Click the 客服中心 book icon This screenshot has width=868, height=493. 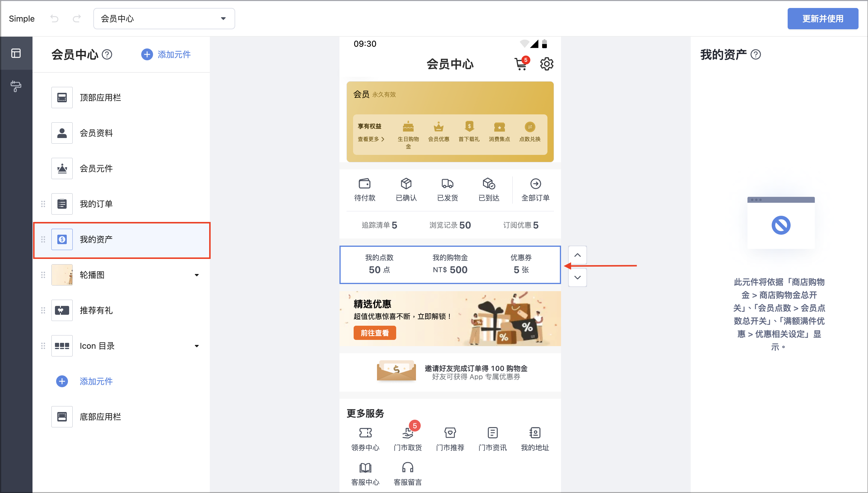coord(365,468)
